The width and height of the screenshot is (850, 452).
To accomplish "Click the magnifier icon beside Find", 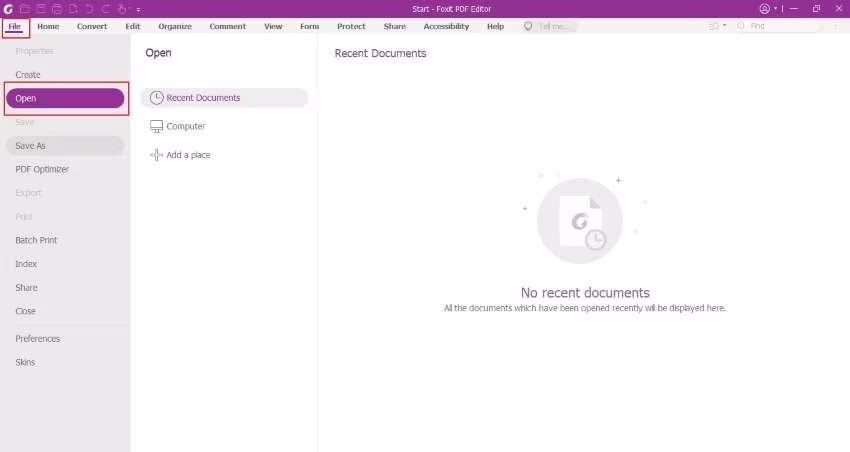I will tap(741, 26).
